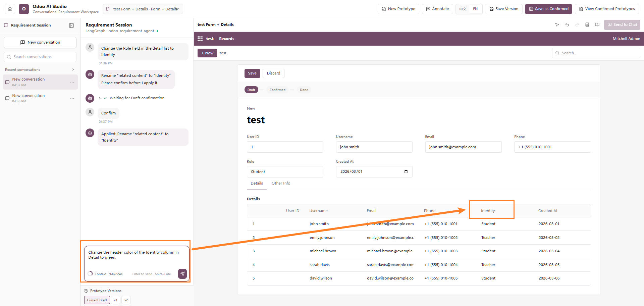Click the Search conversations field
Screen dimensions: 644x306
coord(40,57)
